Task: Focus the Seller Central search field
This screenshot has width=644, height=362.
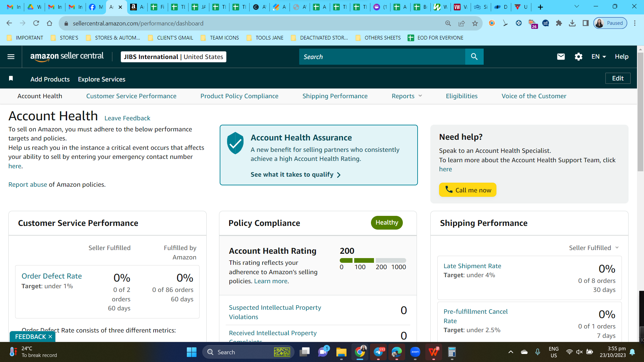Action: (x=382, y=57)
